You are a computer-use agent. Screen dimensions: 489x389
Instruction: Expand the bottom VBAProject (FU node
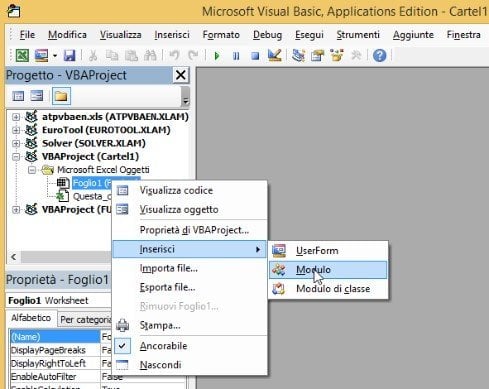[16, 210]
